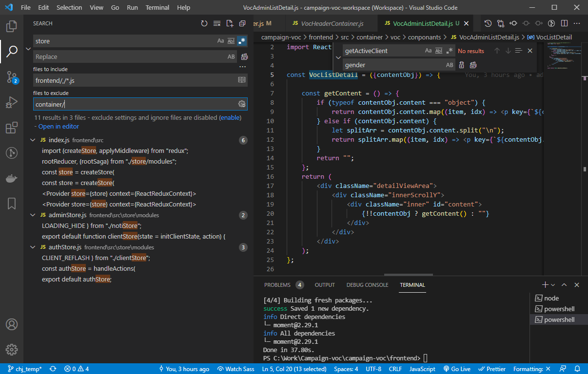Close the terminal panel
This screenshot has width=588, height=374.
pyautogui.click(x=577, y=285)
